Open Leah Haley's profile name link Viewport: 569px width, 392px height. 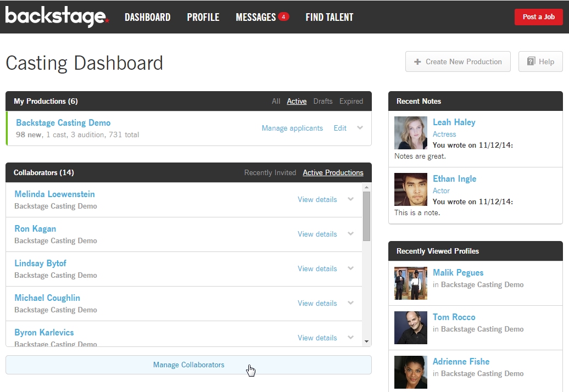point(454,122)
